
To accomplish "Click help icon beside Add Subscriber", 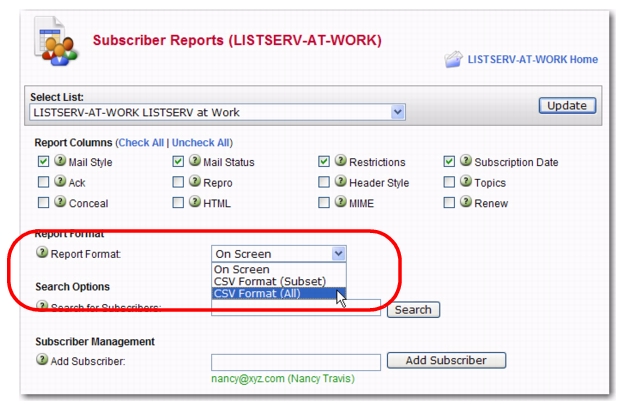I will (x=42, y=360).
